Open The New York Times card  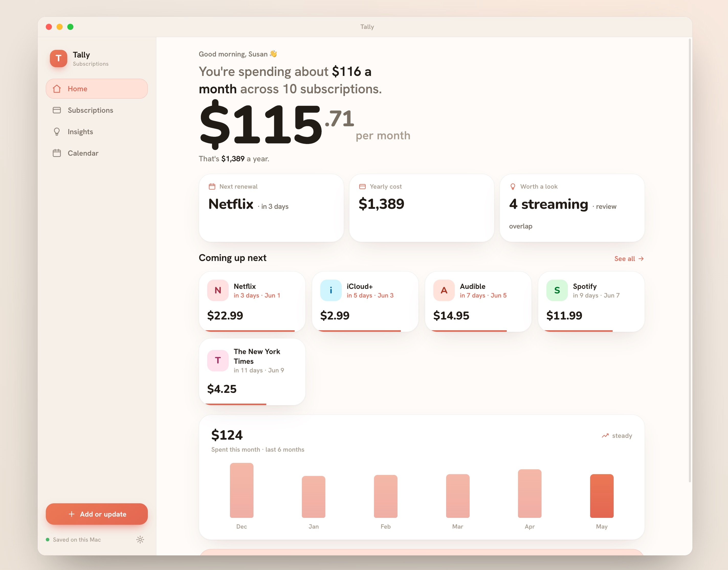coord(252,372)
